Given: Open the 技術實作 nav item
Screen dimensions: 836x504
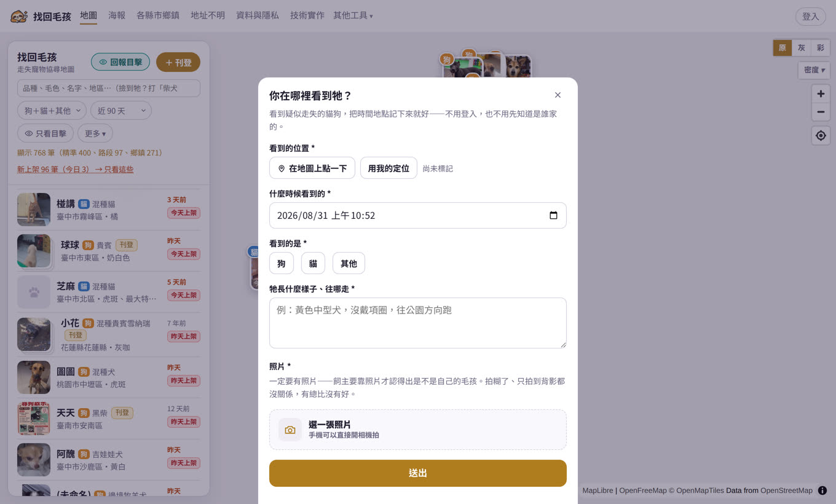Looking at the screenshot, I should 307,15.
